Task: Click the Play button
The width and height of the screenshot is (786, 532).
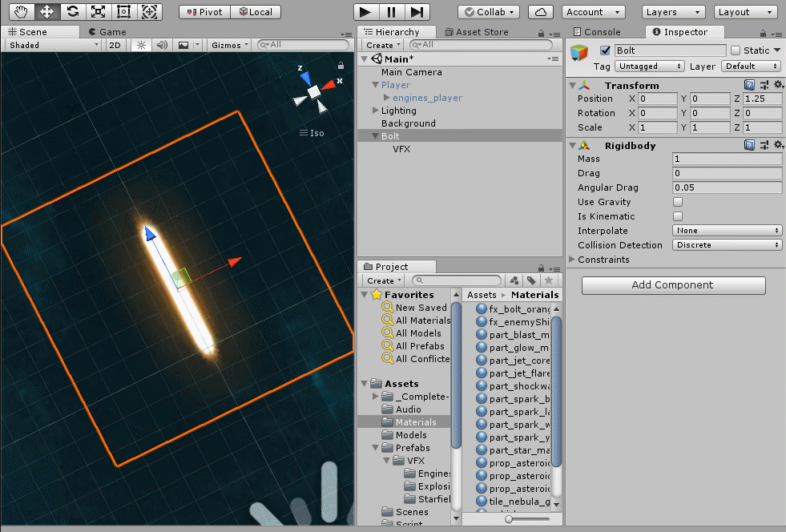Action: tap(366, 11)
